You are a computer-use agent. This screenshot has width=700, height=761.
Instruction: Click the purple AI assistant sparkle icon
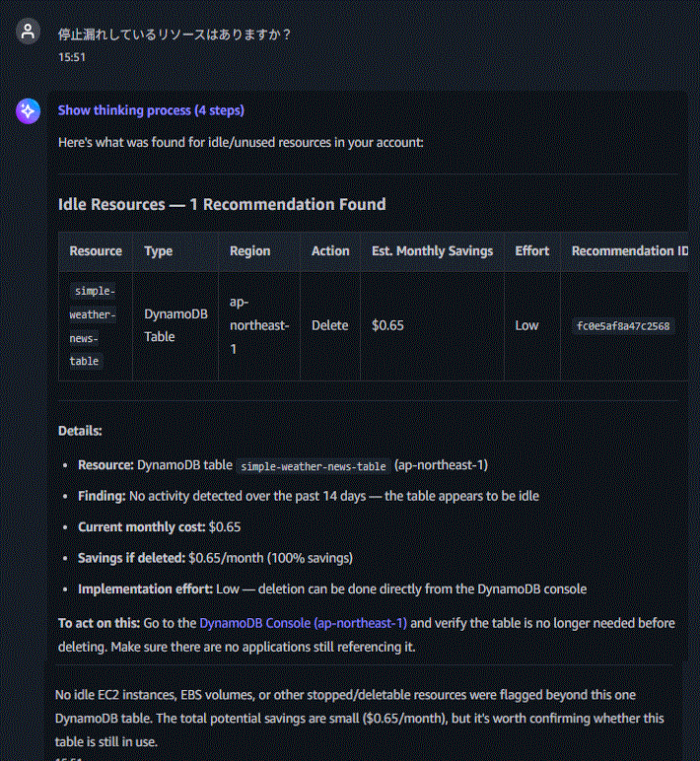(28, 111)
